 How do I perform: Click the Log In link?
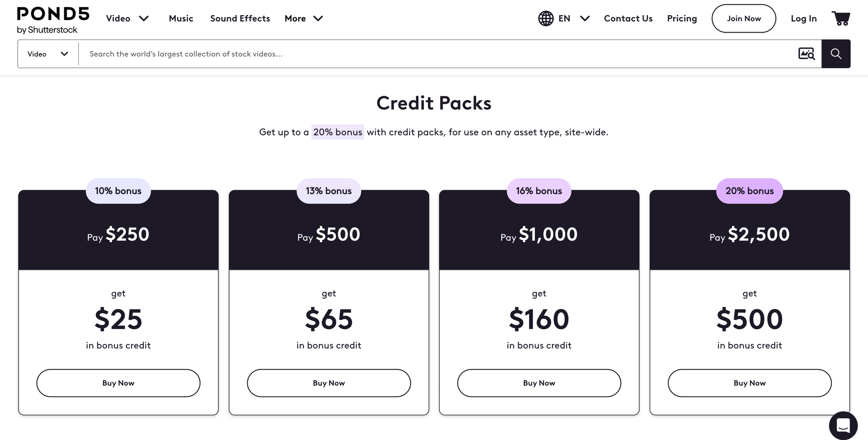[x=803, y=18]
